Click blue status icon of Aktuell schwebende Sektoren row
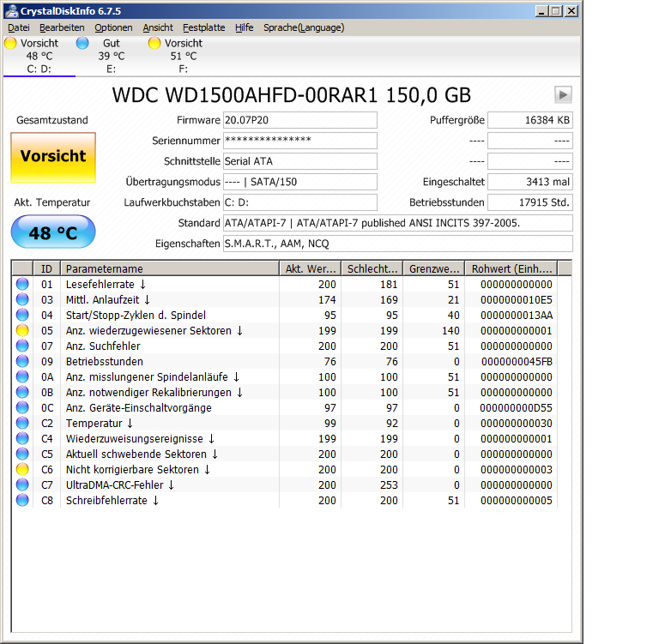Image resolution: width=659 pixels, height=644 pixels. point(22,454)
